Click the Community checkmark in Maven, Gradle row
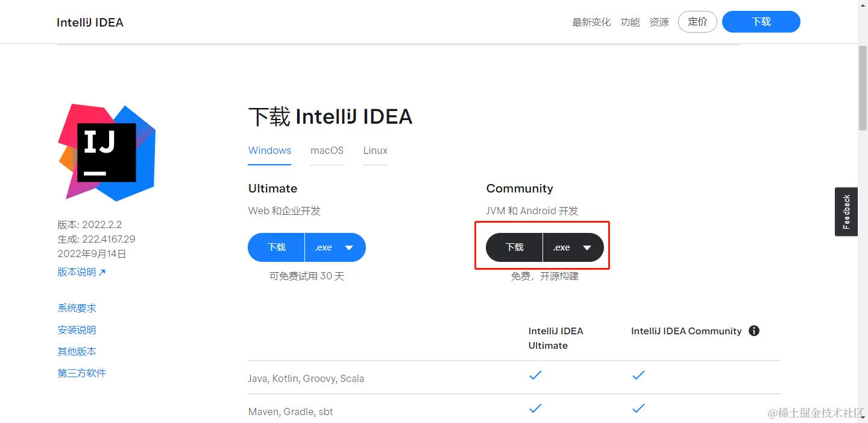The image size is (868, 423). pyautogui.click(x=638, y=409)
